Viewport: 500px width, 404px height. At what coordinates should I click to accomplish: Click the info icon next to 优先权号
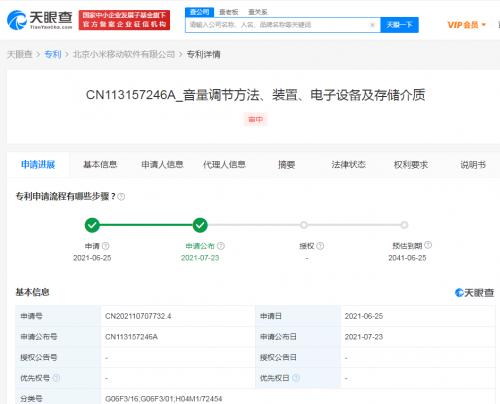tap(57, 378)
